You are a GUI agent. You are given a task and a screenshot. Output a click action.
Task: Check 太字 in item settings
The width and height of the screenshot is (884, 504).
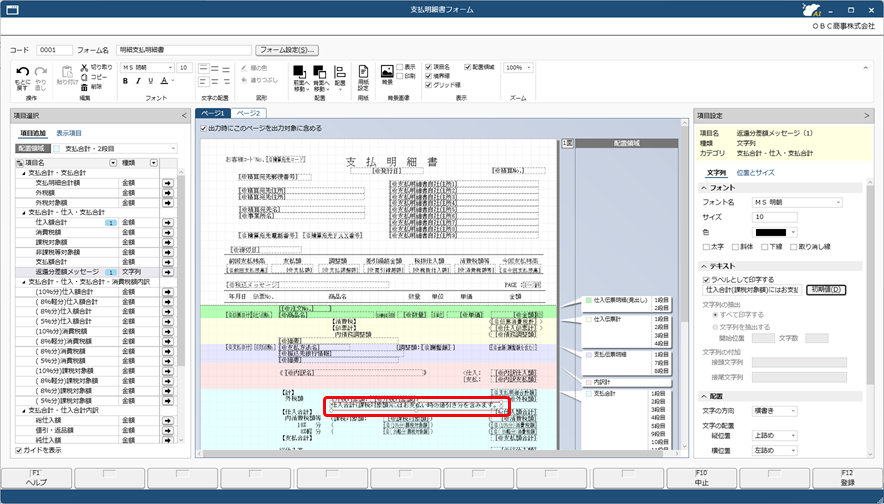(706, 247)
